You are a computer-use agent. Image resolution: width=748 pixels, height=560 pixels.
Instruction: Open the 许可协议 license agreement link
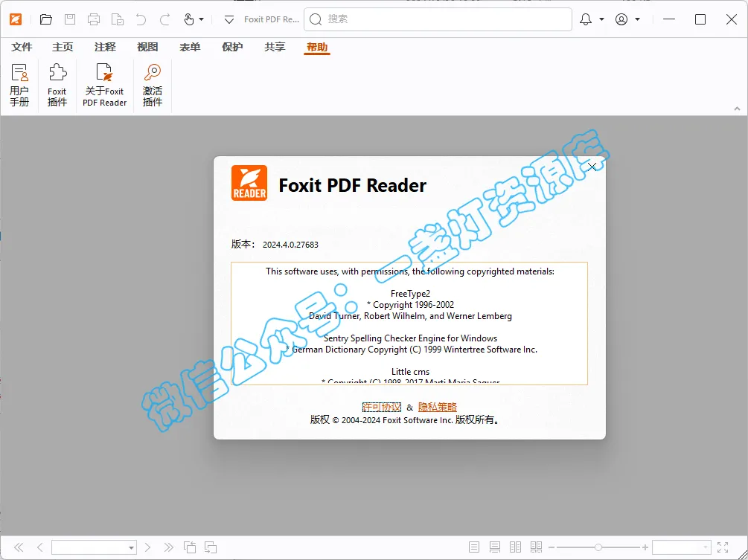[x=382, y=407]
